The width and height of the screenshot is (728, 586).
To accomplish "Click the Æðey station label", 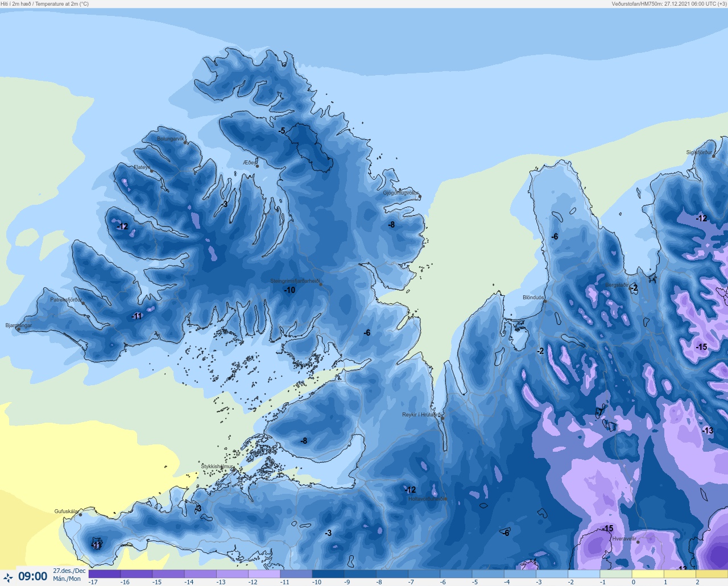I will [250, 163].
